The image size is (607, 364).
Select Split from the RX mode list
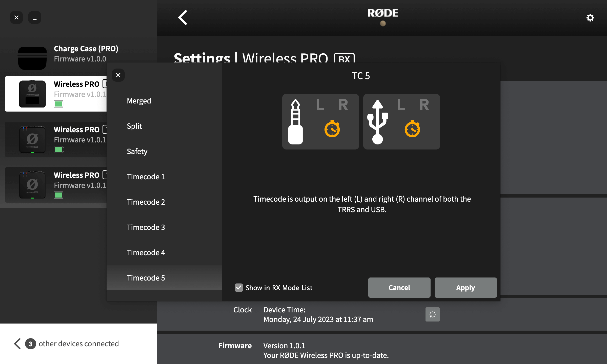tap(134, 126)
